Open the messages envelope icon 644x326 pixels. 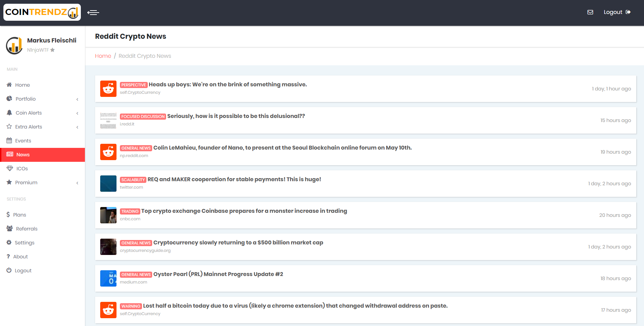point(590,12)
